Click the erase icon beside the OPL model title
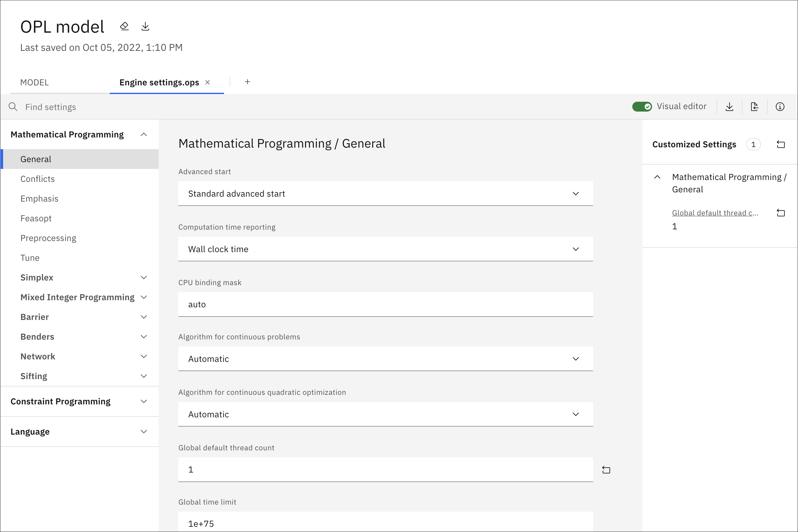The height and width of the screenshot is (532, 798). 124,26
